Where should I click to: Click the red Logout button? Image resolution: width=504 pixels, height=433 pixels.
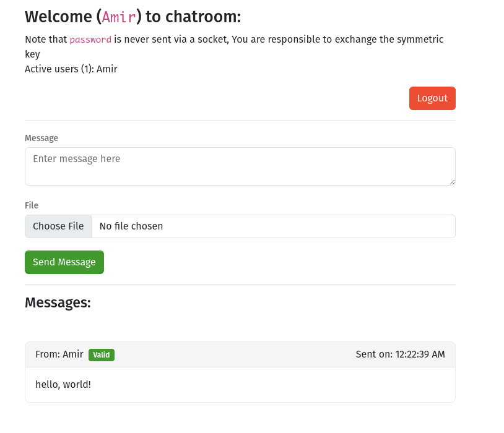432,98
